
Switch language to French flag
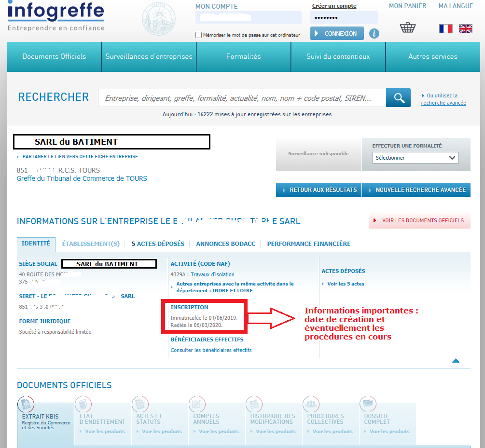click(445, 28)
